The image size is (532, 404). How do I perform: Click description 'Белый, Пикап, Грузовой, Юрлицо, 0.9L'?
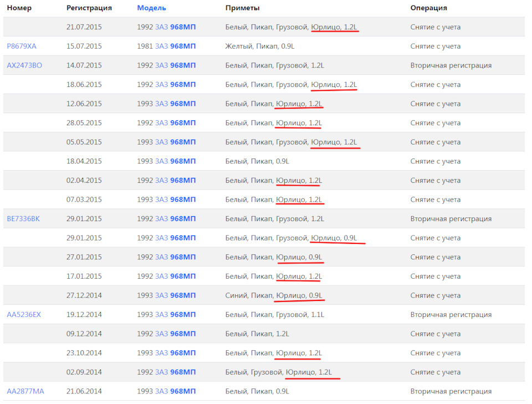[x=291, y=238]
